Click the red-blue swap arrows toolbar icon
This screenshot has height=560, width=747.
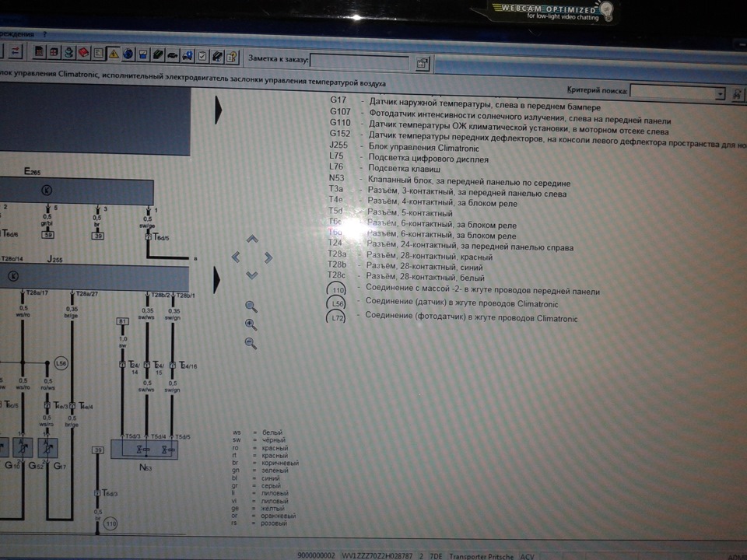click(x=16, y=51)
